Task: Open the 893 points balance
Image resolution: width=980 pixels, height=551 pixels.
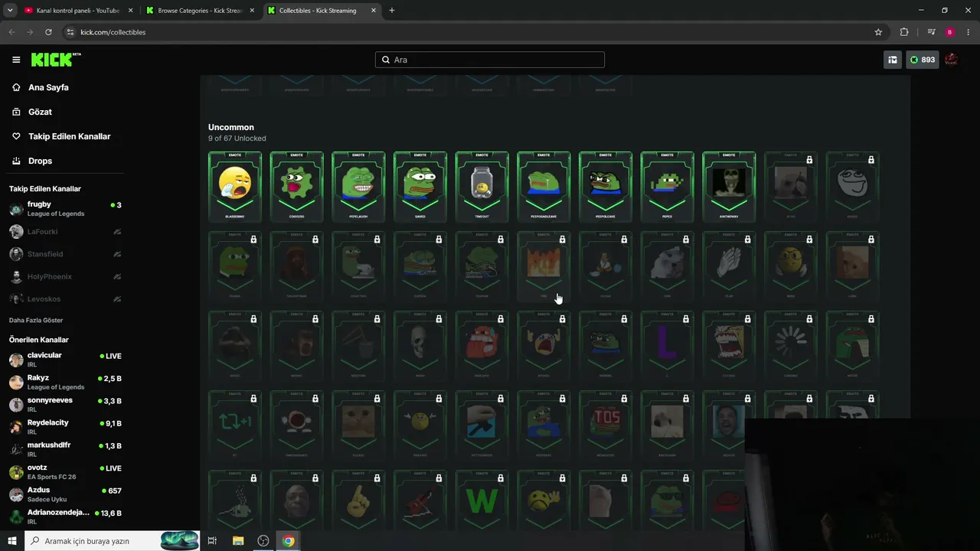Action: [x=923, y=60]
